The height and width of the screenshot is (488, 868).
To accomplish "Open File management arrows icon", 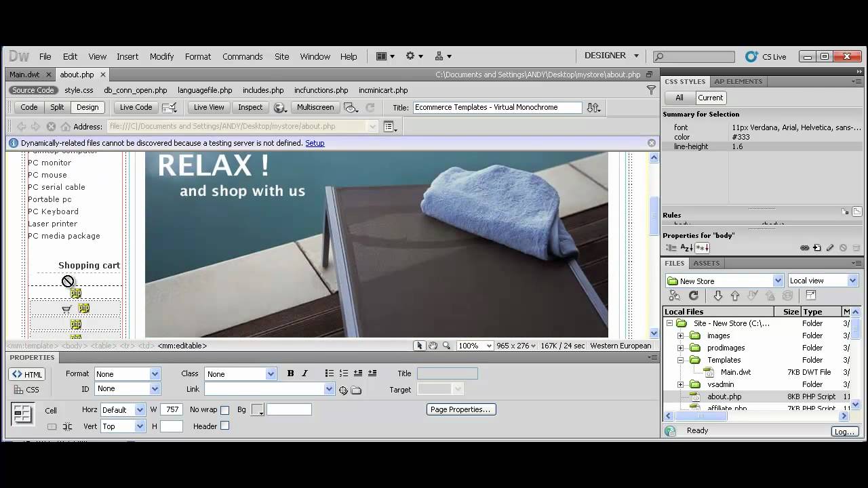I will click(x=593, y=107).
